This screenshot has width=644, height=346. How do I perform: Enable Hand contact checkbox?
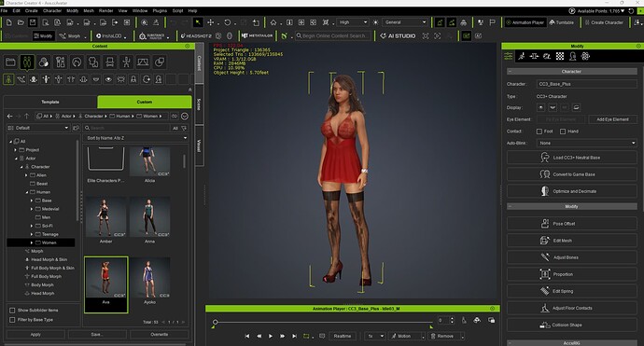(x=563, y=131)
